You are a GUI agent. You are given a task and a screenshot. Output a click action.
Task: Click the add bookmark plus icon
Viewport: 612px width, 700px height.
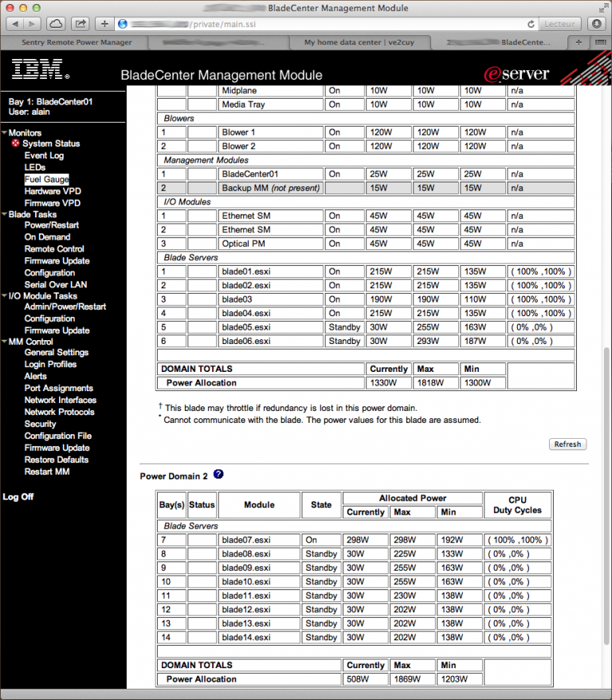104,24
